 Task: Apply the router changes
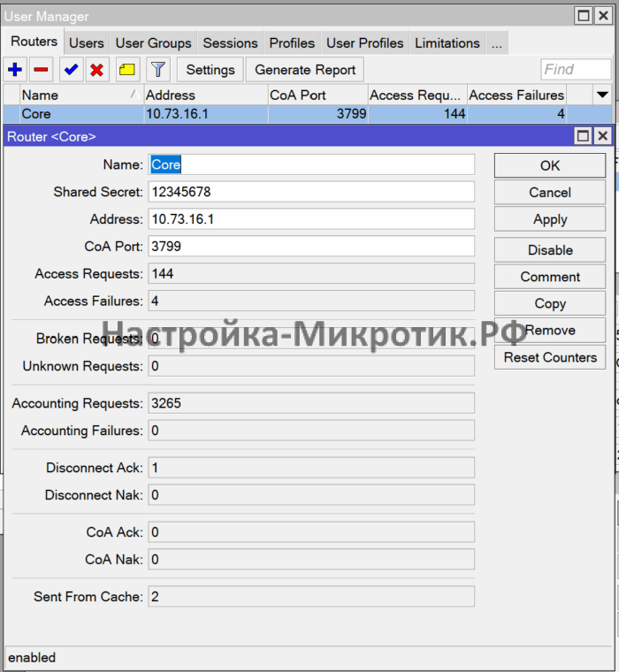(550, 219)
